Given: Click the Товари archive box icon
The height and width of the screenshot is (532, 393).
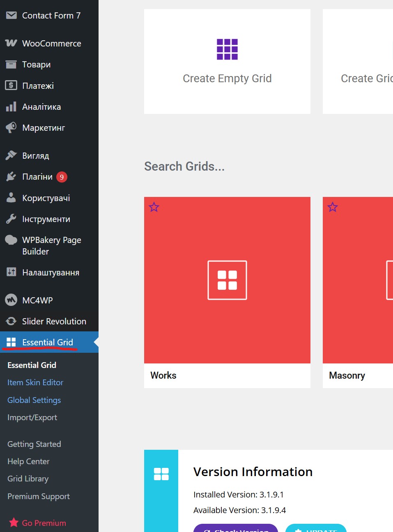Looking at the screenshot, I should pyautogui.click(x=11, y=64).
